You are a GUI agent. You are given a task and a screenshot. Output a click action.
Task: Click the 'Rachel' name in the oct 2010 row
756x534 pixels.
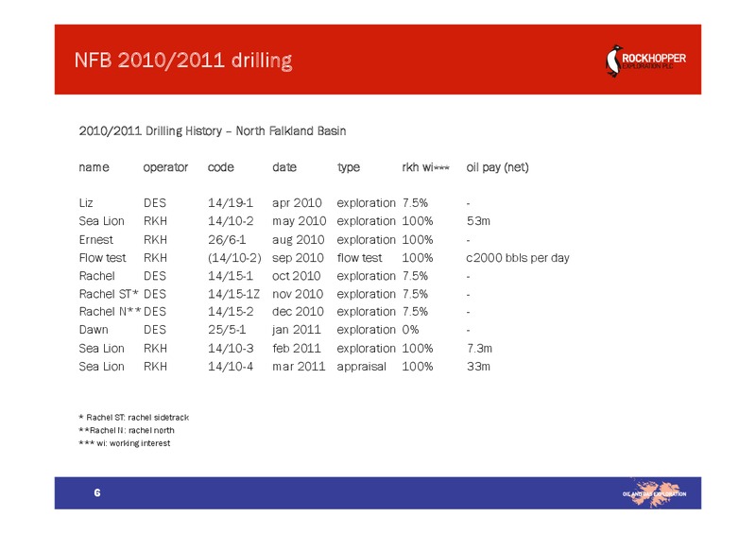click(97, 276)
